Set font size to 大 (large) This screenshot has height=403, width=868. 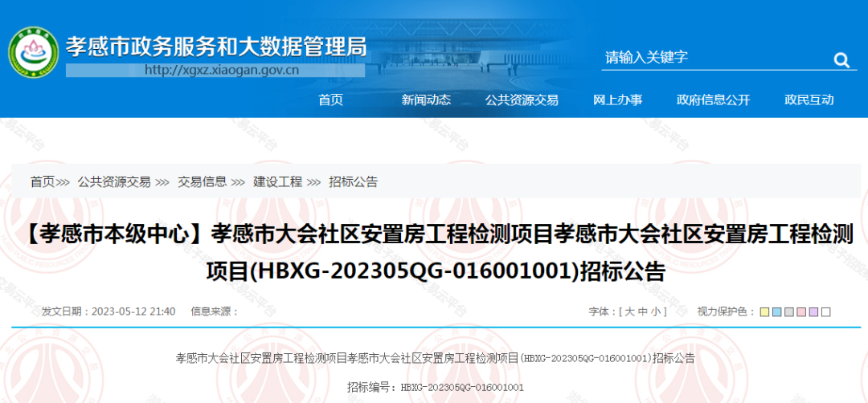pyautogui.click(x=630, y=311)
